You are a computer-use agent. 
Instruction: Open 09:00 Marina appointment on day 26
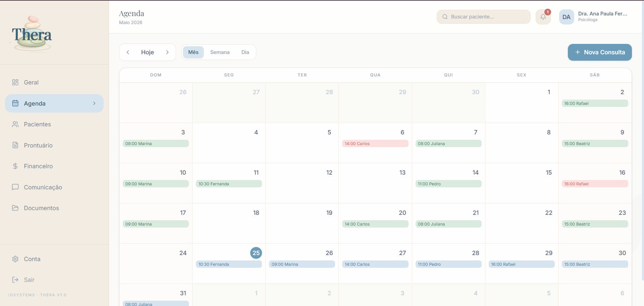pyautogui.click(x=302, y=264)
